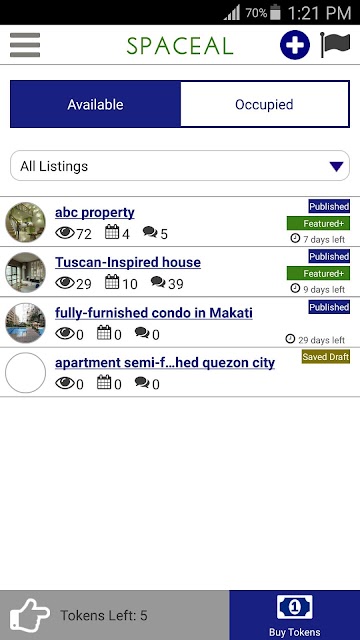Screen dimensions: 360x640
Task: Tap the Buy Tokens button
Action: pos(295,615)
